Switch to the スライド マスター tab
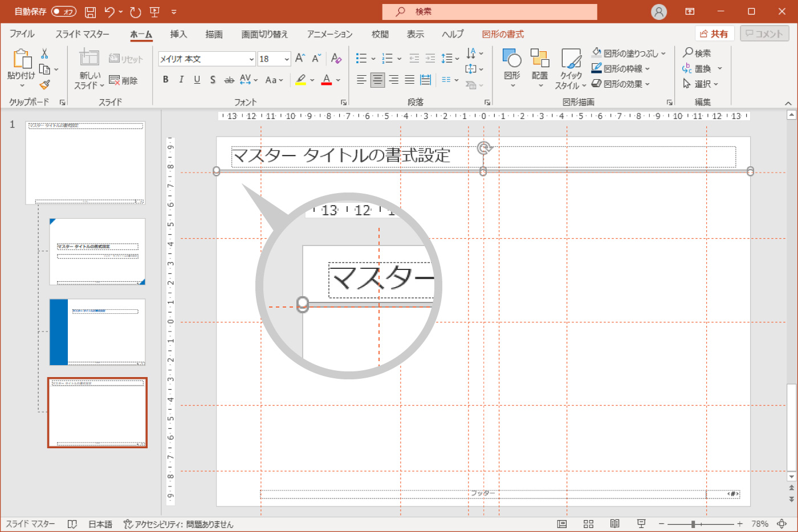Viewport: 798px width, 532px height. (82, 34)
